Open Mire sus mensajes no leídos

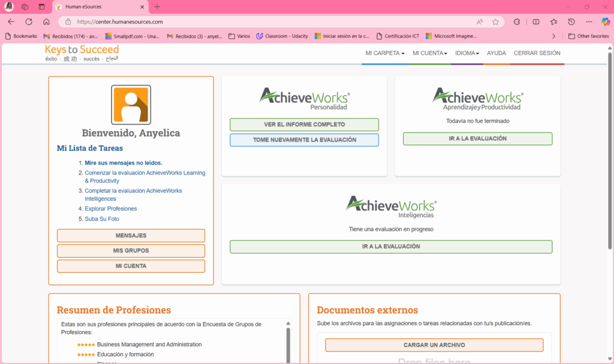(x=124, y=163)
